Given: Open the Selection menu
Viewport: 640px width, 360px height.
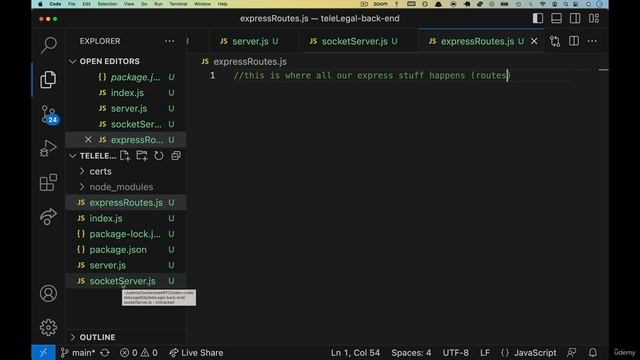Looking at the screenshot, I should pos(107,4).
